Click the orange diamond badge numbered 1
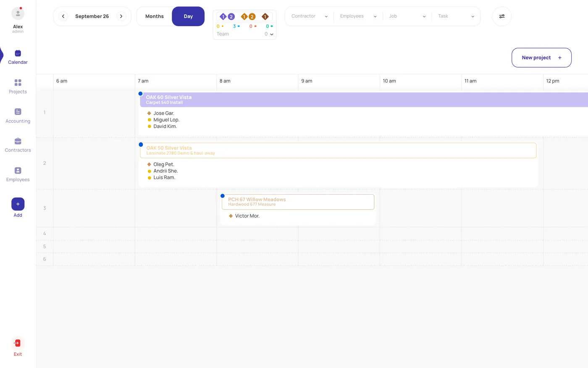588x368 pixels. pos(244,17)
